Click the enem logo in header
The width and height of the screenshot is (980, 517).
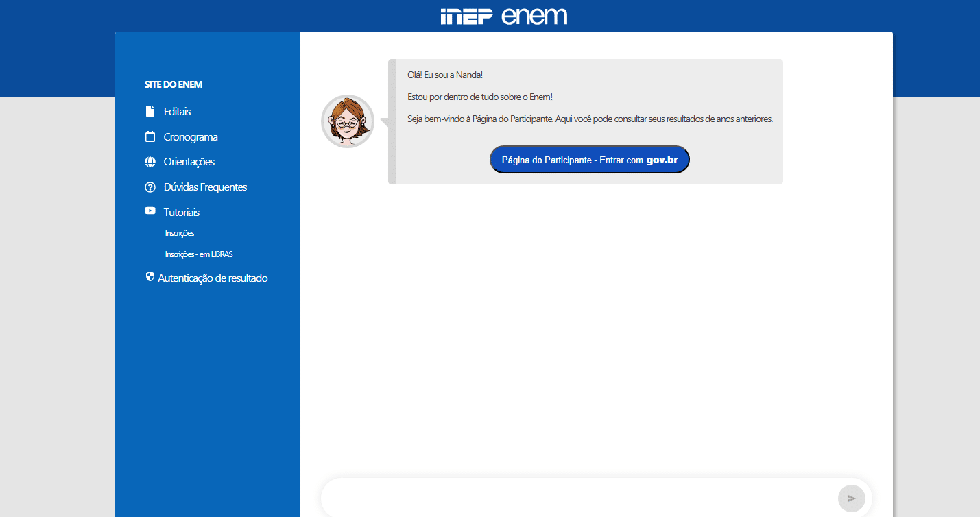[x=535, y=16]
